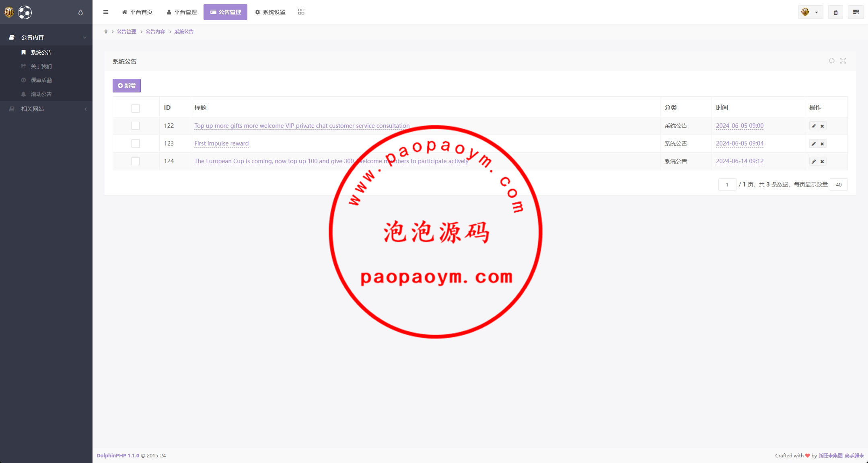Click the trash clear-cache icon at top right
Screen dimensions: 868x463
(835, 12)
